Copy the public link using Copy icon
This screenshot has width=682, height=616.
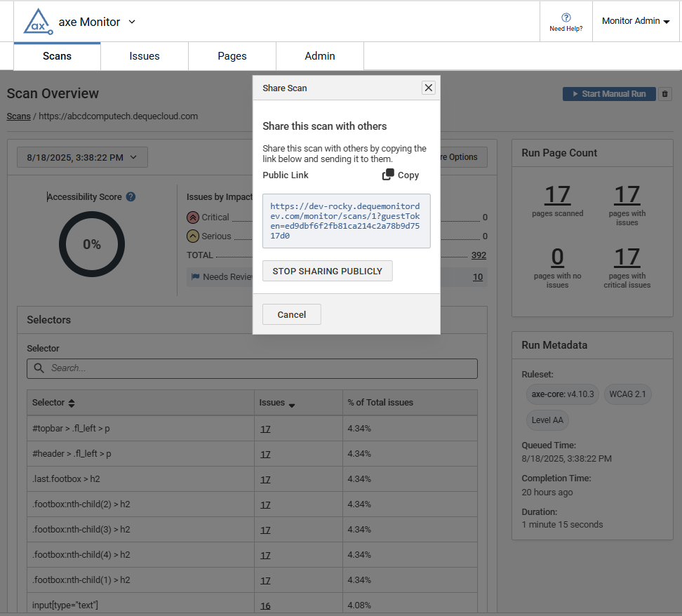[x=388, y=175]
